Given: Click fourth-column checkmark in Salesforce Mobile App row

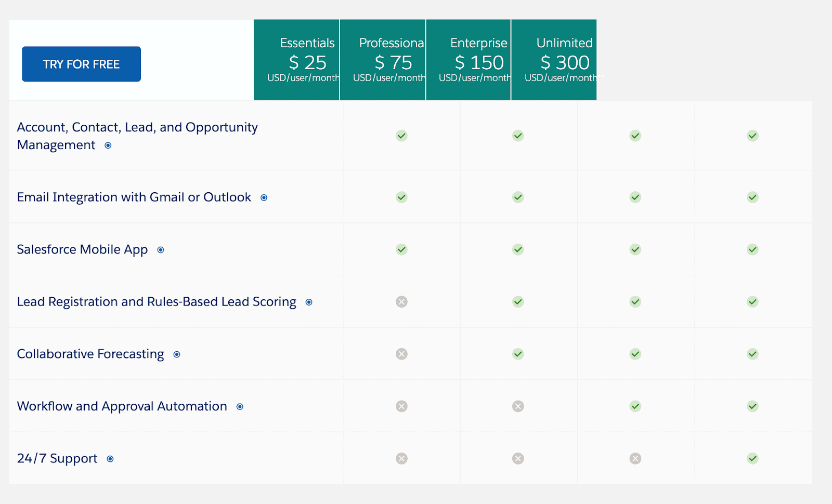Looking at the screenshot, I should click(x=752, y=249).
